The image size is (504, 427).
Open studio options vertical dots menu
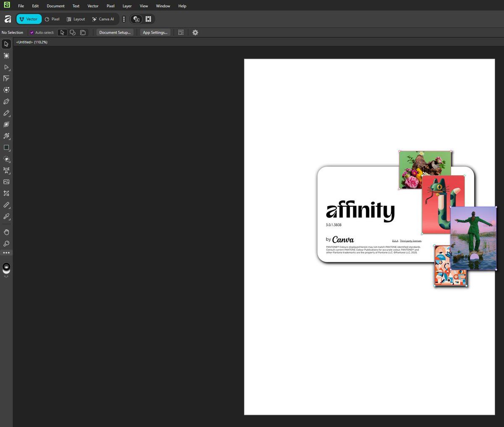[x=124, y=19]
